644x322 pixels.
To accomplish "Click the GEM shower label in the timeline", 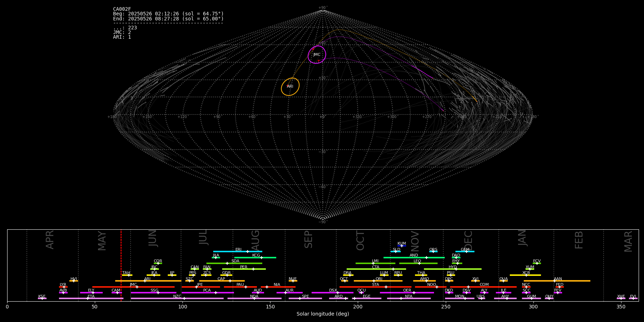I will click(465, 250).
